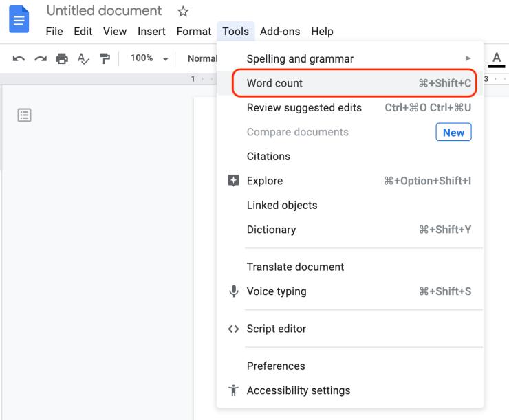Open the Format menu
509x420 pixels.
194,32
